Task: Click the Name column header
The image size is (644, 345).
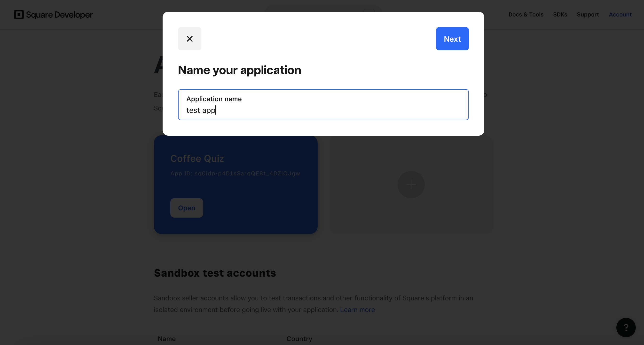Action: (166, 339)
